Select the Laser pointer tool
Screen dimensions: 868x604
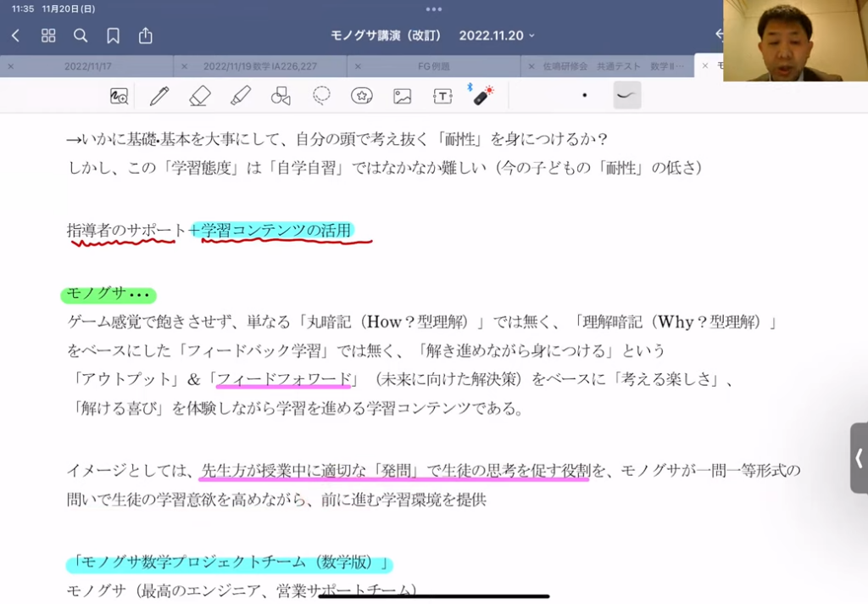[x=482, y=95]
